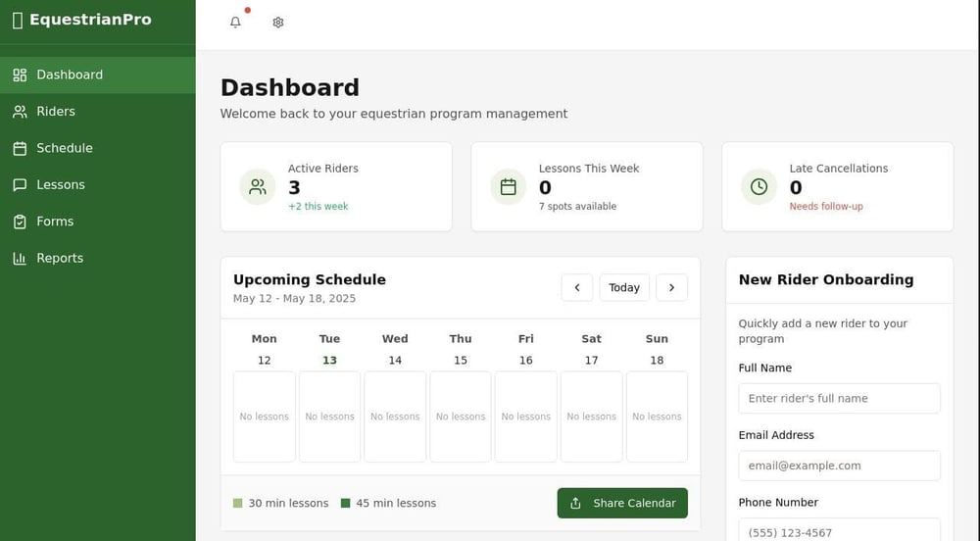Viewport: 980px width, 541px height.
Task: Click the Schedule calendar icon in sidebar
Action: (x=20, y=149)
